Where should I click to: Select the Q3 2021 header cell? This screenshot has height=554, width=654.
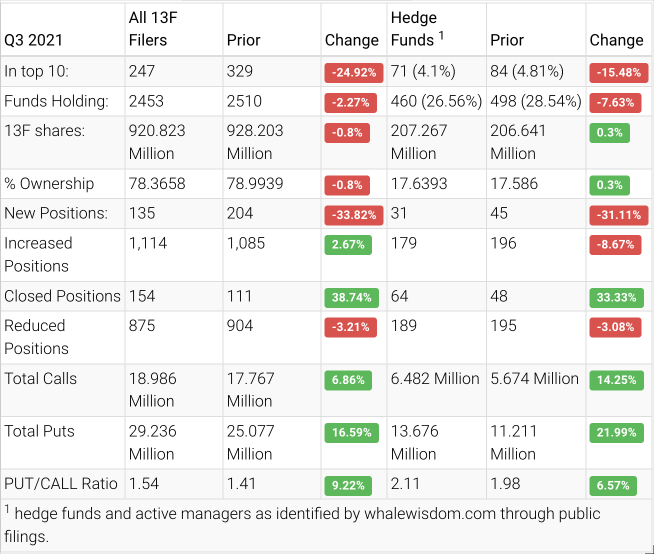tap(34, 40)
